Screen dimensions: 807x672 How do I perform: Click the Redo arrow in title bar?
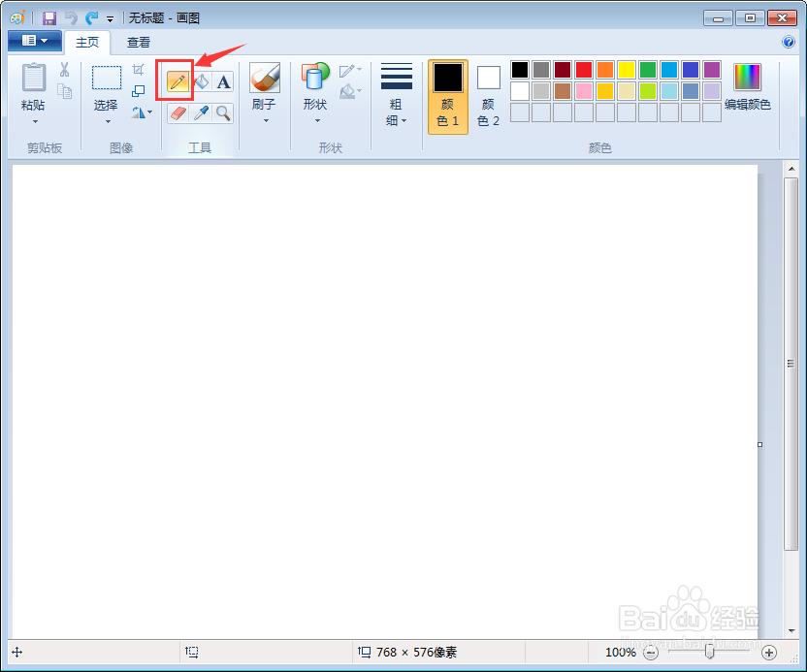coord(91,18)
